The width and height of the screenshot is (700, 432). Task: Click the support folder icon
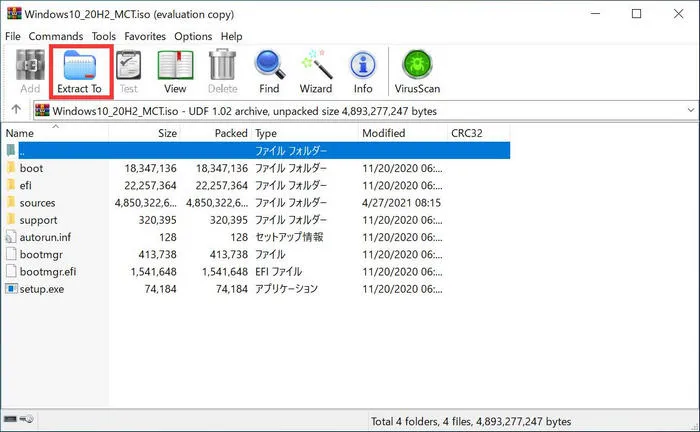tap(11, 220)
